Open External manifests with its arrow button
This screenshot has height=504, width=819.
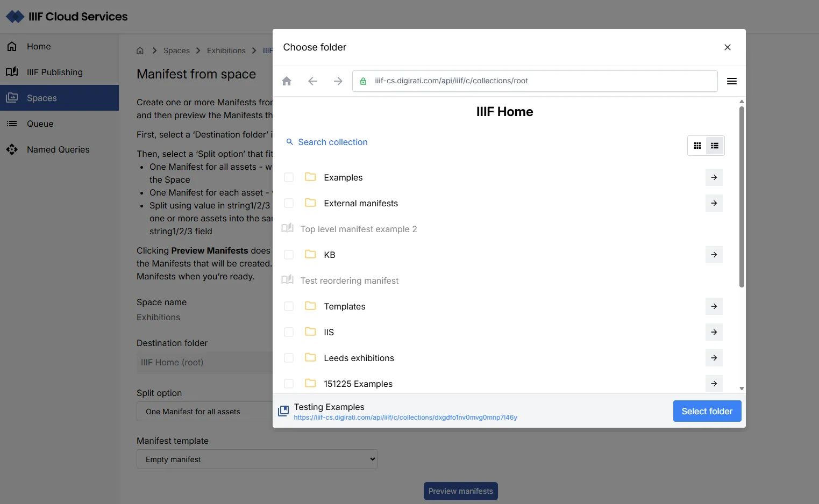[x=714, y=203]
